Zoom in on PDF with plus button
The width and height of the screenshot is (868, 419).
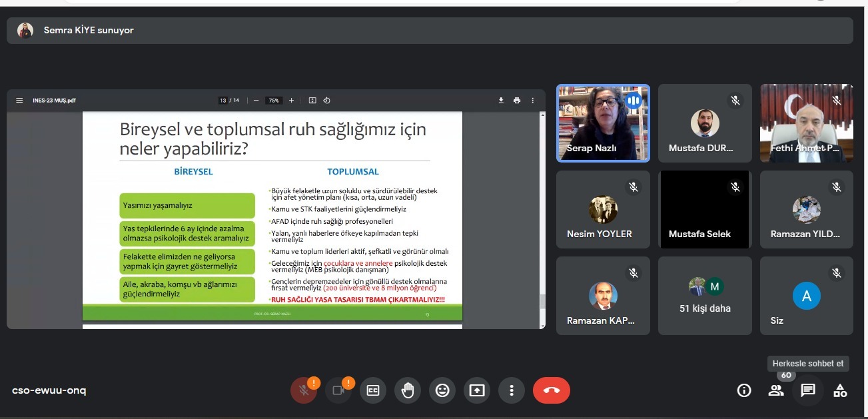(x=291, y=101)
